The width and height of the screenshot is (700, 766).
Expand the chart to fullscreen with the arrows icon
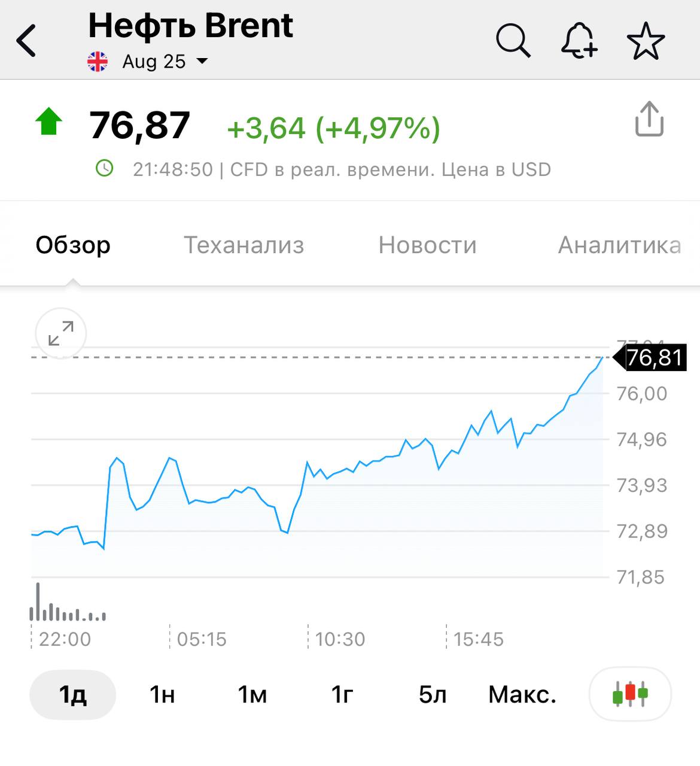[61, 333]
